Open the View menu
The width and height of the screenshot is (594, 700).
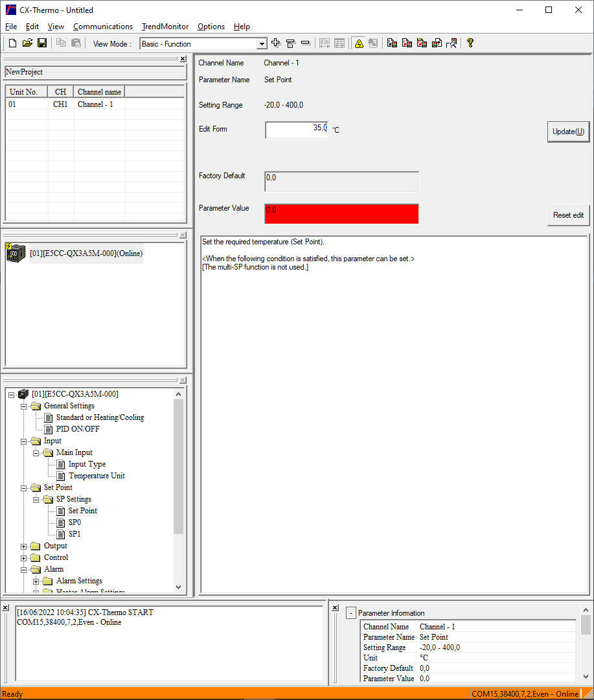[56, 27]
